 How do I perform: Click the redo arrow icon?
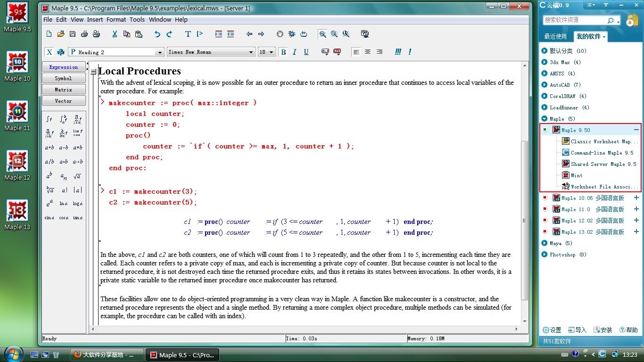(x=169, y=34)
